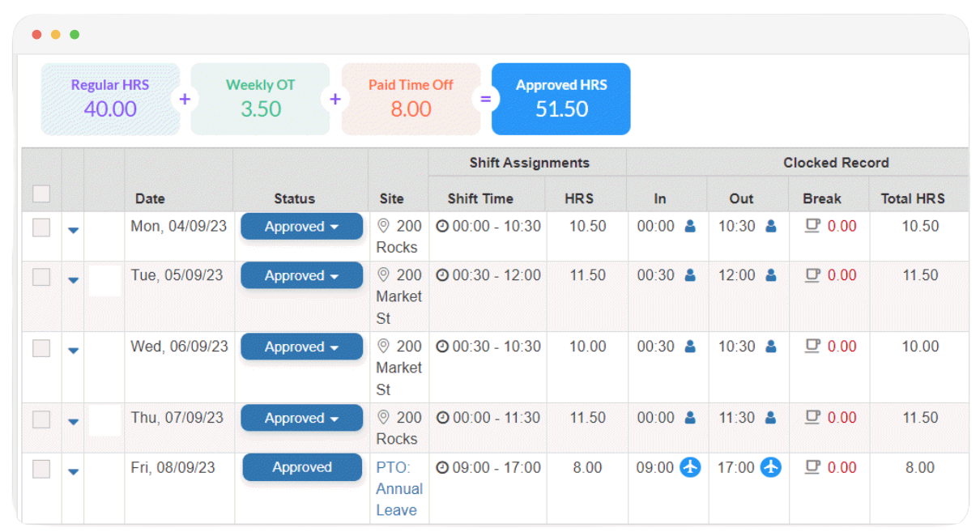Expand the Fri, 08/09/23 row arrow

[73, 472]
